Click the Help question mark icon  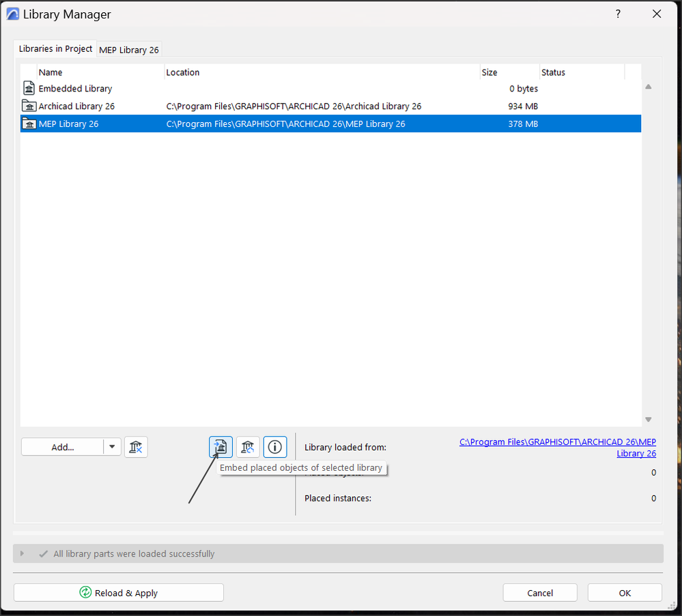[x=618, y=14]
